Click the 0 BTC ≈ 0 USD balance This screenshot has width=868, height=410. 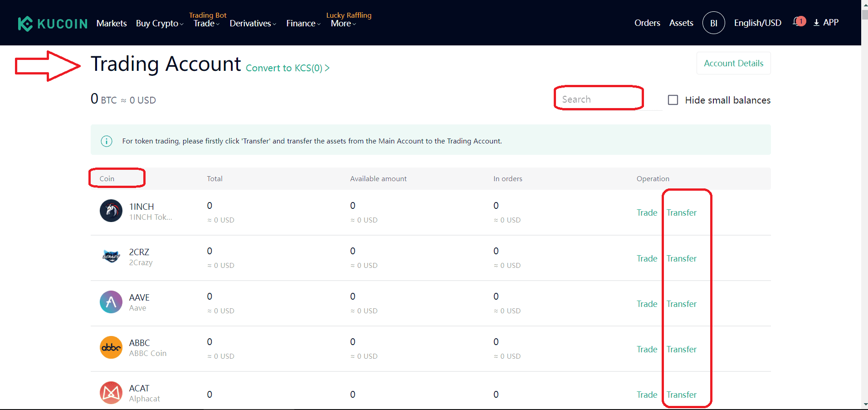click(123, 99)
